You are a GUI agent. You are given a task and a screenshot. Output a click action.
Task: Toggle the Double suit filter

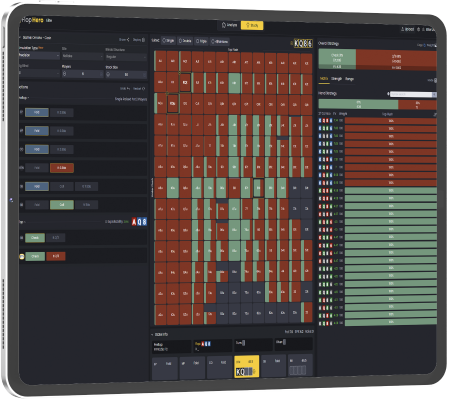[185, 41]
